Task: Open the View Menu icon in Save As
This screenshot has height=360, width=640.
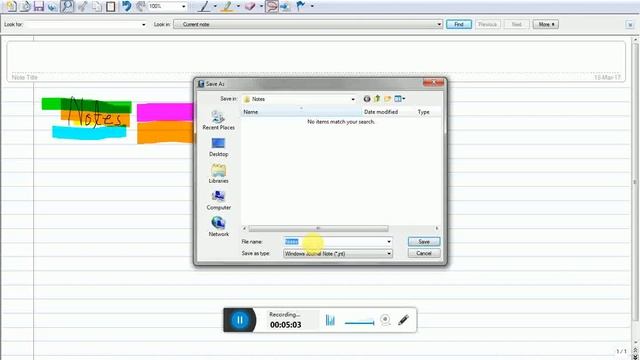Action: tap(399, 98)
